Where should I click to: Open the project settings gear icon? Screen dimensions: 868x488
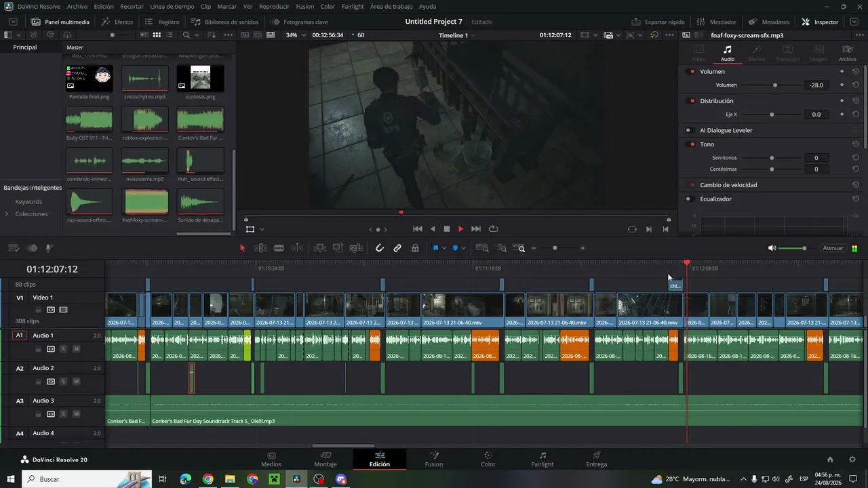point(852,460)
